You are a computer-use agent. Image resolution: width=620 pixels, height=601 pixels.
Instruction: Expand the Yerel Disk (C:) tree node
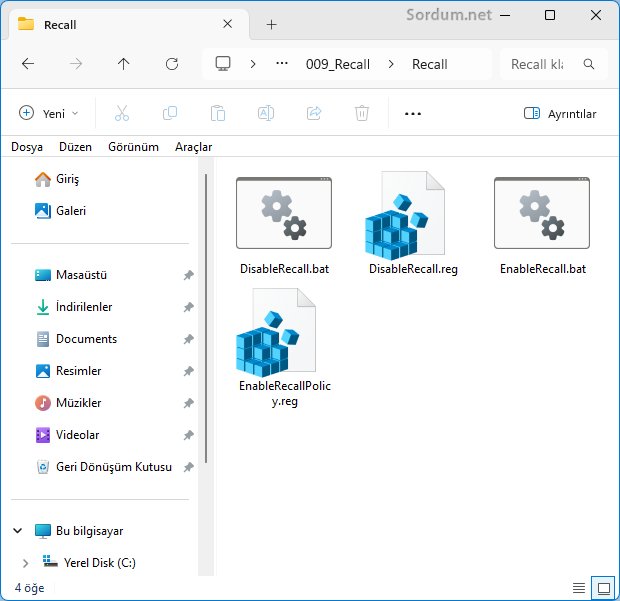25,563
